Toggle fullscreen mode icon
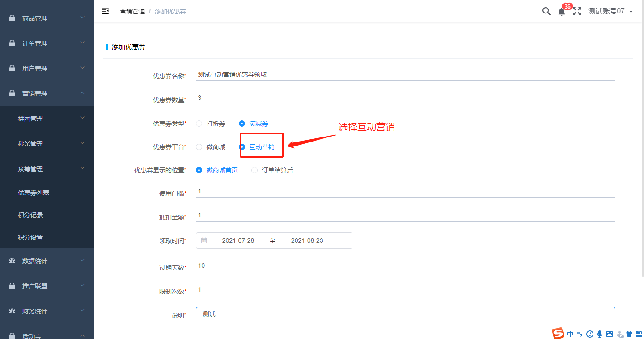This screenshot has height=339, width=644. pyautogui.click(x=577, y=12)
